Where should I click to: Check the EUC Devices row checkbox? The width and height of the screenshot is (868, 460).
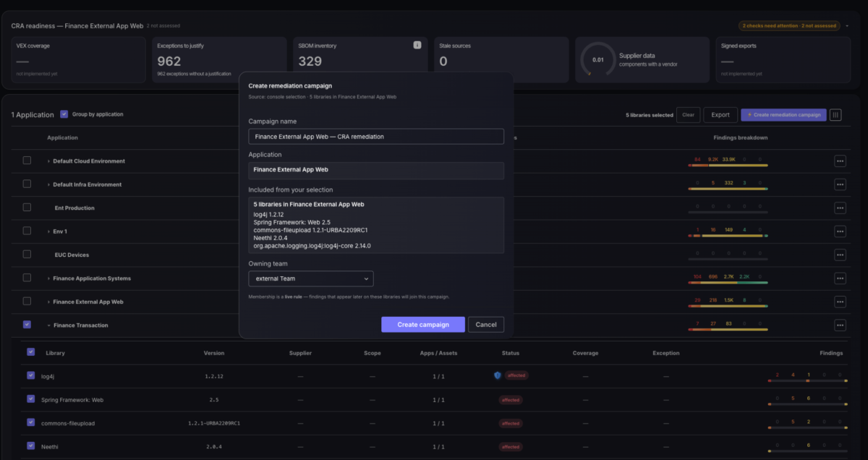(x=27, y=254)
